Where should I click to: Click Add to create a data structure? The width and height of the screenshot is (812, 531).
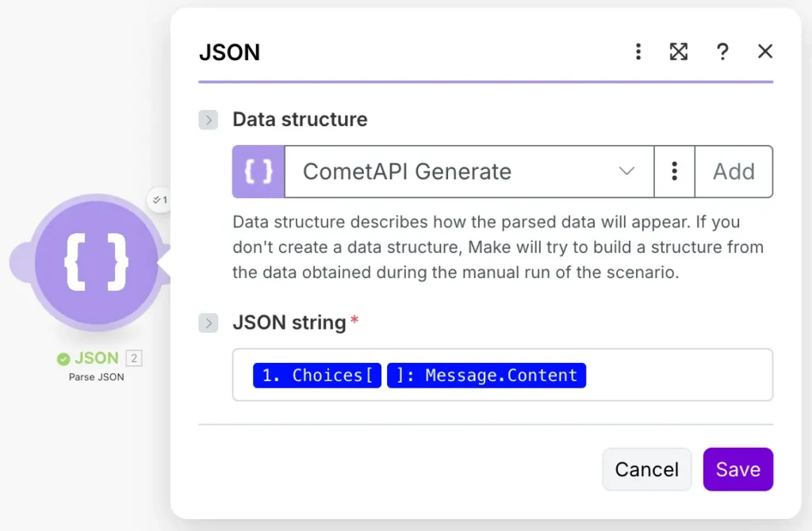point(733,171)
